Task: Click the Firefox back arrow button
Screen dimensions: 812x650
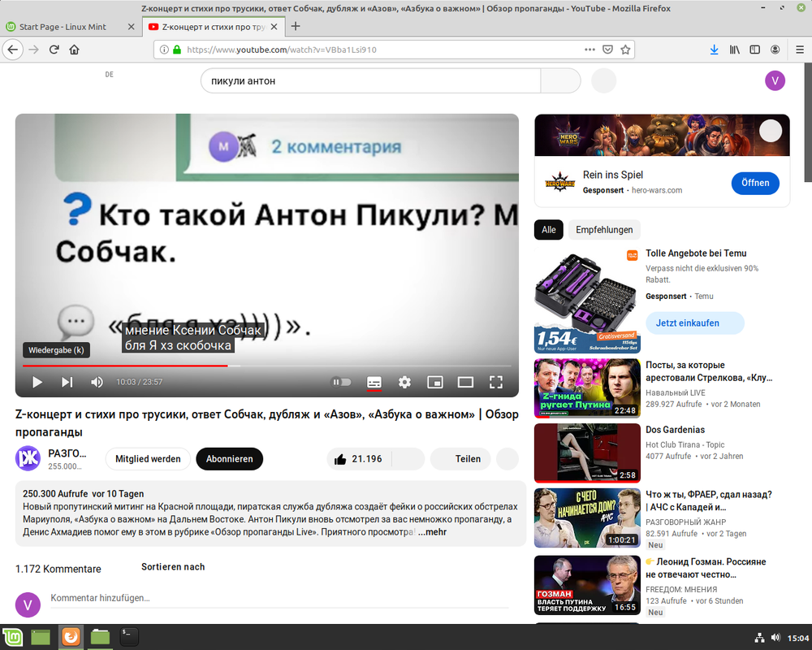Action: pos(13,50)
